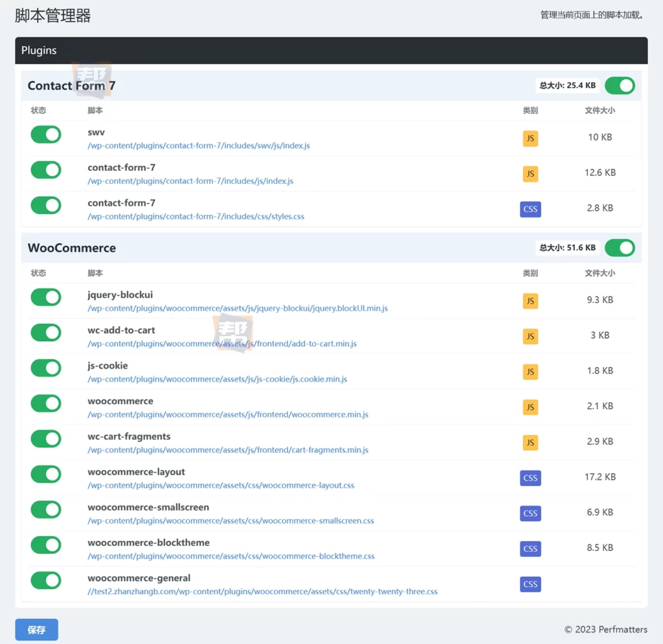
Task: Click the JS badge in the wc-add-to-cart row
Action: click(x=530, y=337)
